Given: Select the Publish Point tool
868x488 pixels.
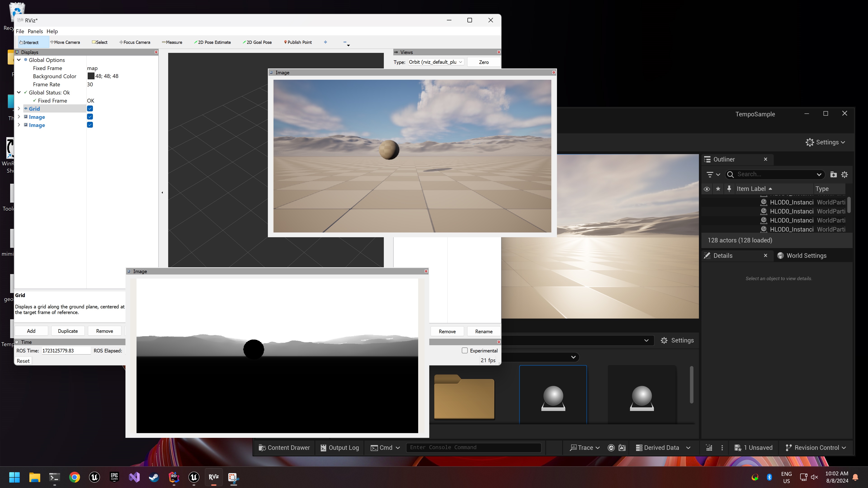Looking at the screenshot, I should 298,42.
